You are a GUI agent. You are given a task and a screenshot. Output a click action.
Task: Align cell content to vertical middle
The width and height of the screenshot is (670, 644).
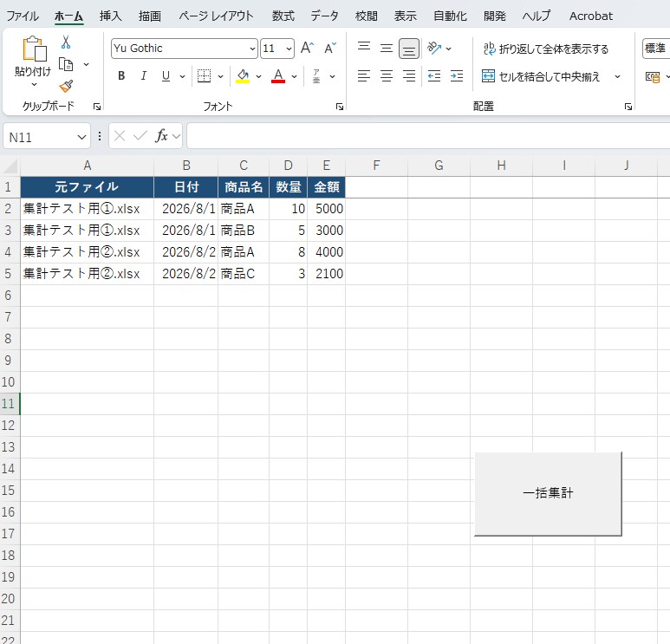point(387,48)
